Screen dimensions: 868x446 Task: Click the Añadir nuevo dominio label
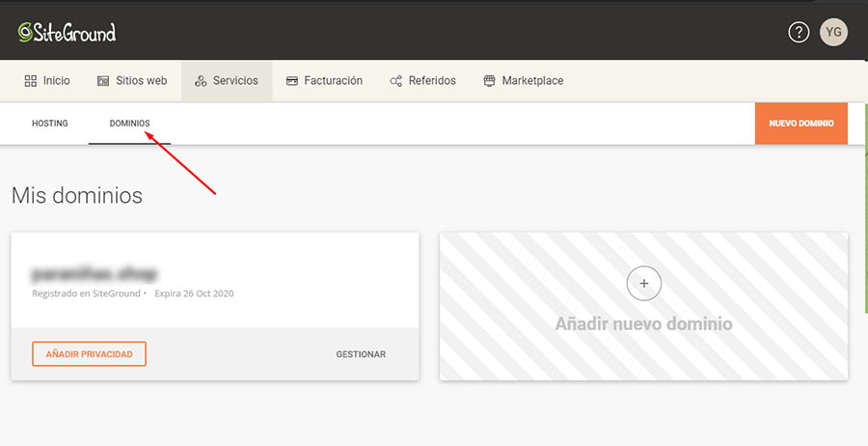tap(643, 324)
